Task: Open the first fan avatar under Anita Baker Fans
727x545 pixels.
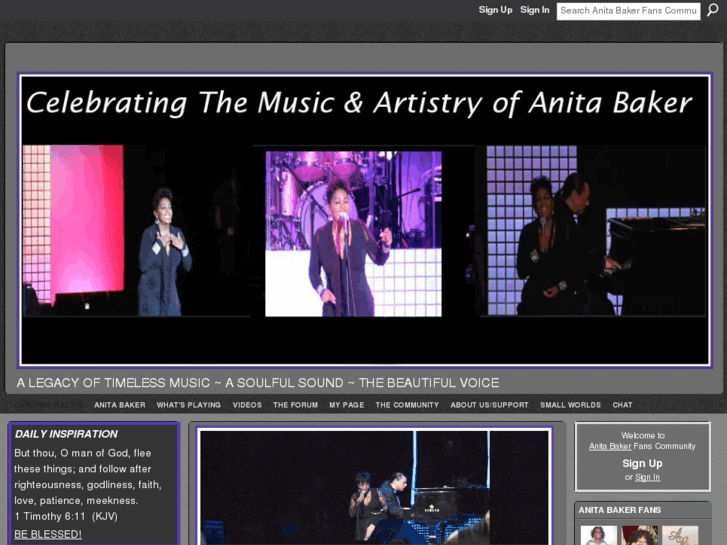Action: tap(599, 535)
